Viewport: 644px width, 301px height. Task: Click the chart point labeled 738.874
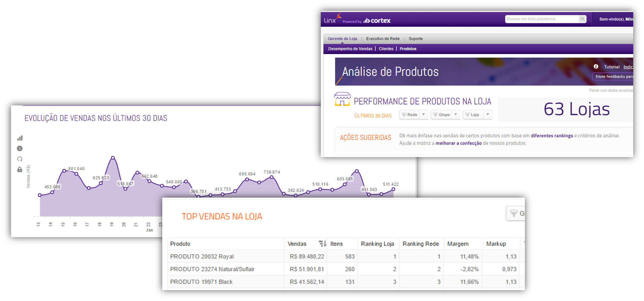272,177
